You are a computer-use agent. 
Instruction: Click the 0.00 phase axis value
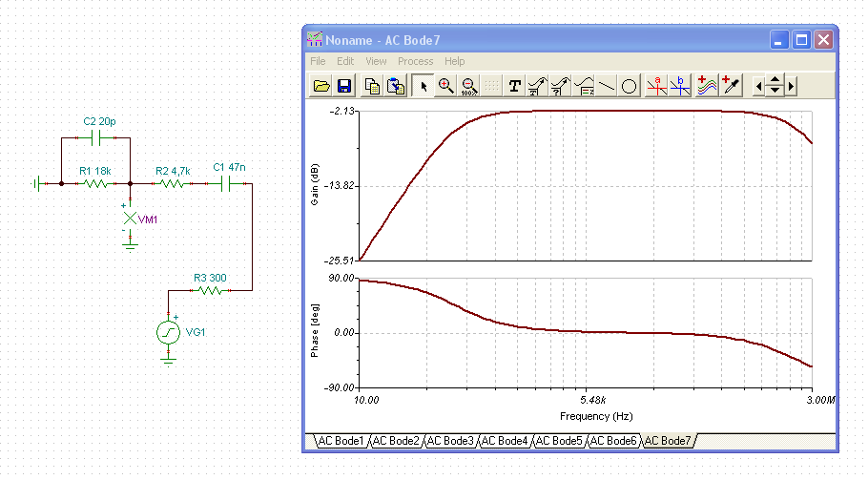[x=343, y=333]
